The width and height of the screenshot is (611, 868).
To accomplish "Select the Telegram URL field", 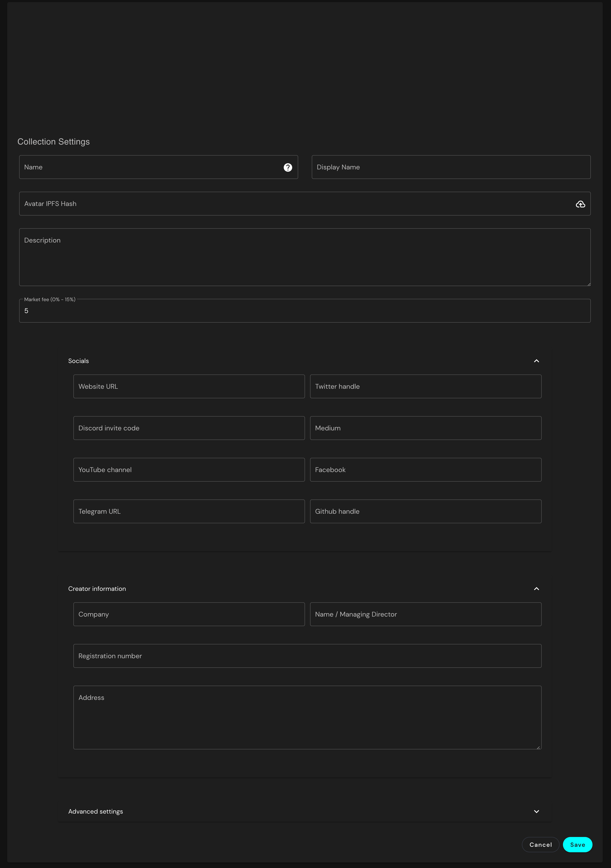I will (189, 511).
